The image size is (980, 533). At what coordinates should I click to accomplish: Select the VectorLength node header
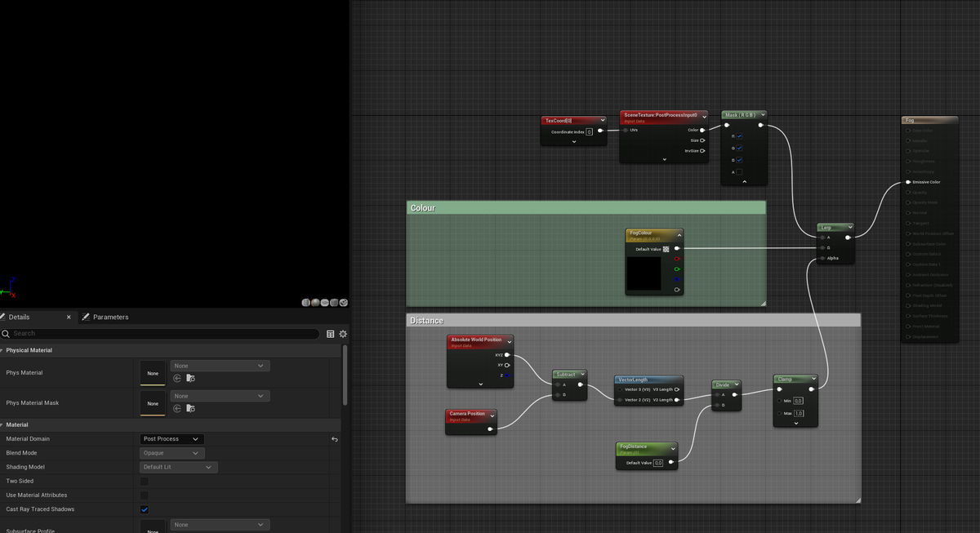648,380
